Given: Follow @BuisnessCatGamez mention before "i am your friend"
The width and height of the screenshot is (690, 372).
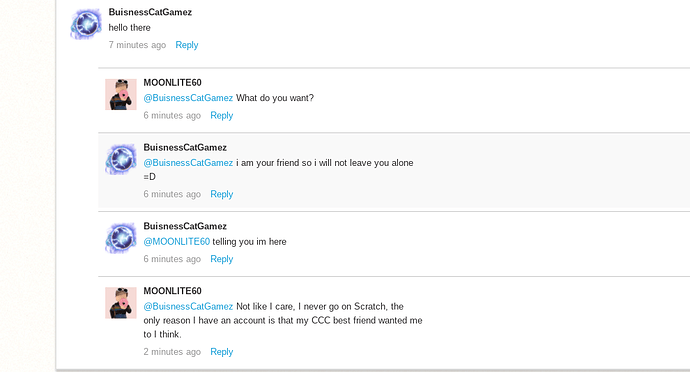Looking at the screenshot, I should (188, 162).
